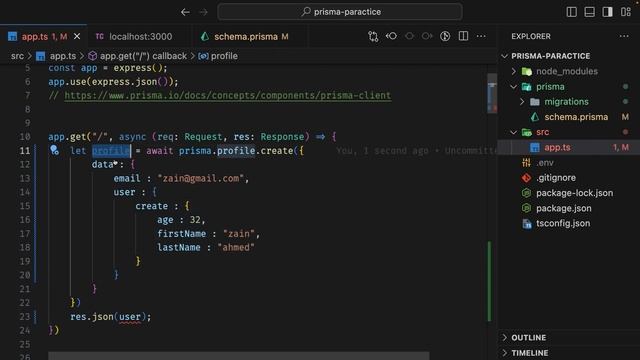Click the tsconfig.json file icon
The height and width of the screenshot is (360, 640).
(527, 224)
